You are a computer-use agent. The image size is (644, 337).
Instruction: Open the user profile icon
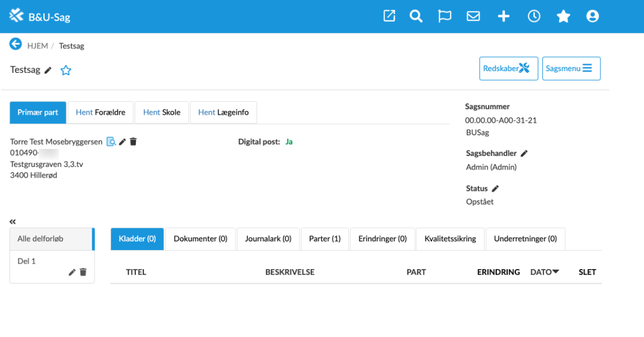pyautogui.click(x=592, y=16)
